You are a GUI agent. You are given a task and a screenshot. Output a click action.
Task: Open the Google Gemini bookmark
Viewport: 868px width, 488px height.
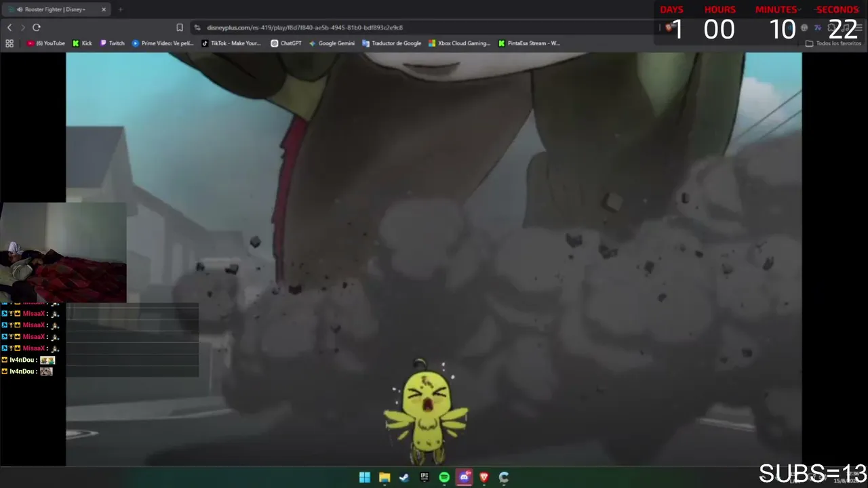point(332,43)
